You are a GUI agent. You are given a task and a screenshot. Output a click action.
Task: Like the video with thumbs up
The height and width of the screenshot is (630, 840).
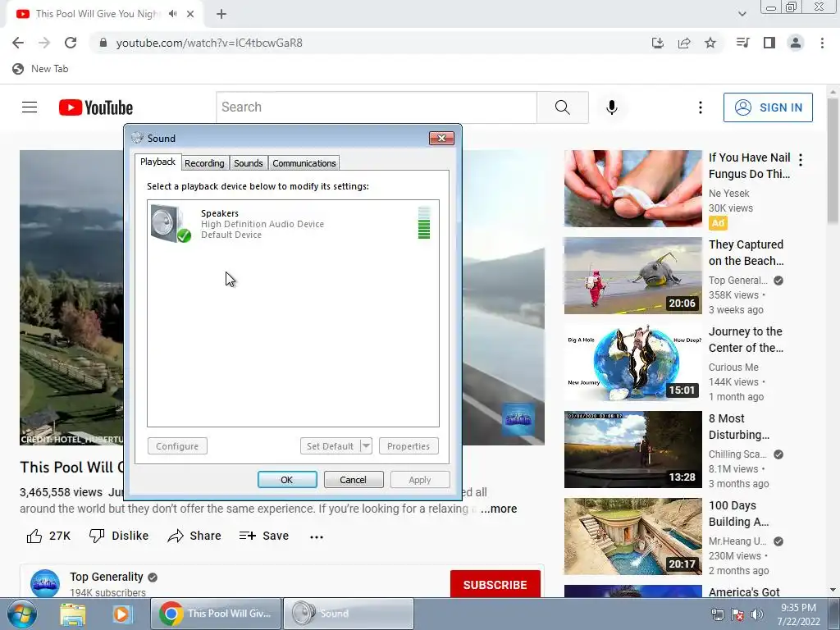(48, 536)
